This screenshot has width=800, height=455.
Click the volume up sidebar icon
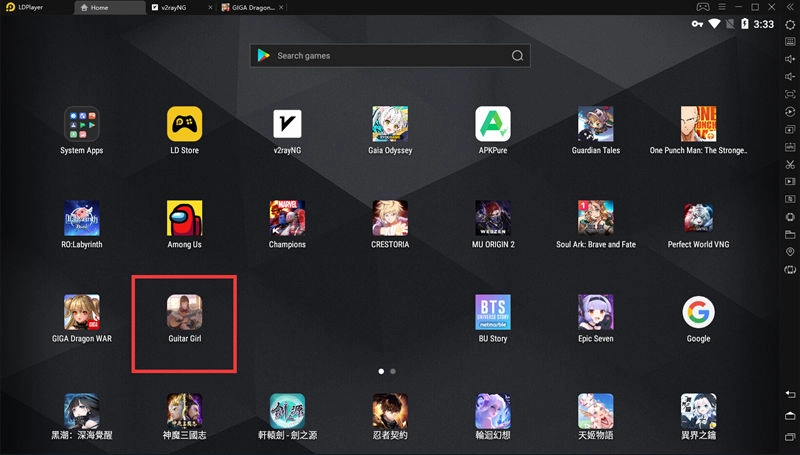pyautogui.click(x=790, y=59)
